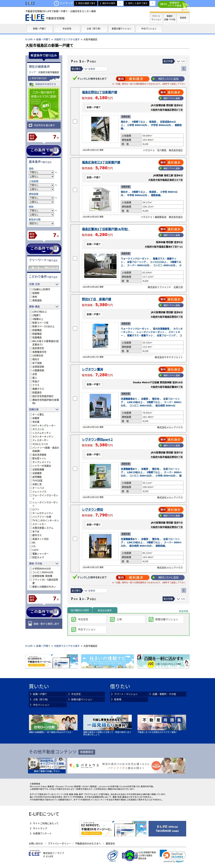Click the 百聞を一軒に活かす banner
Image resolution: width=215 pixels, height=868 pixels.
tap(163, 661)
